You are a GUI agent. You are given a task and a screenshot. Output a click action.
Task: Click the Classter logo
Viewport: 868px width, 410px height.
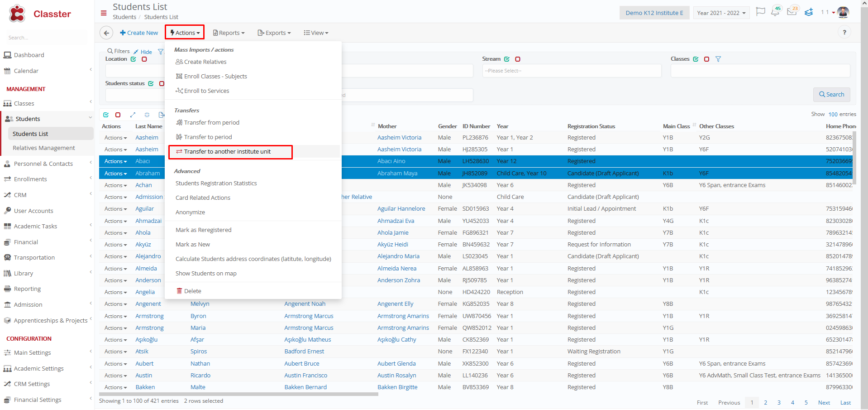coord(39,14)
